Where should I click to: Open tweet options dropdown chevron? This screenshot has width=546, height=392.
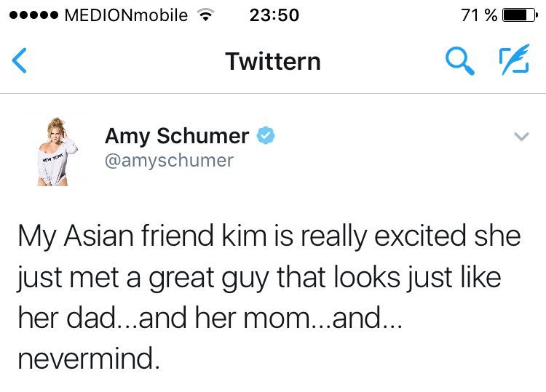[x=520, y=137]
